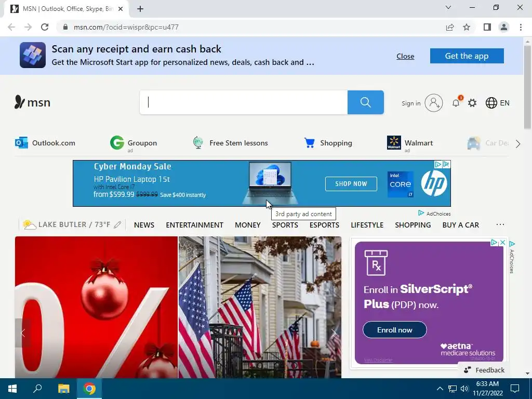
Task: Click the browser forward arrow
Action: (28, 27)
